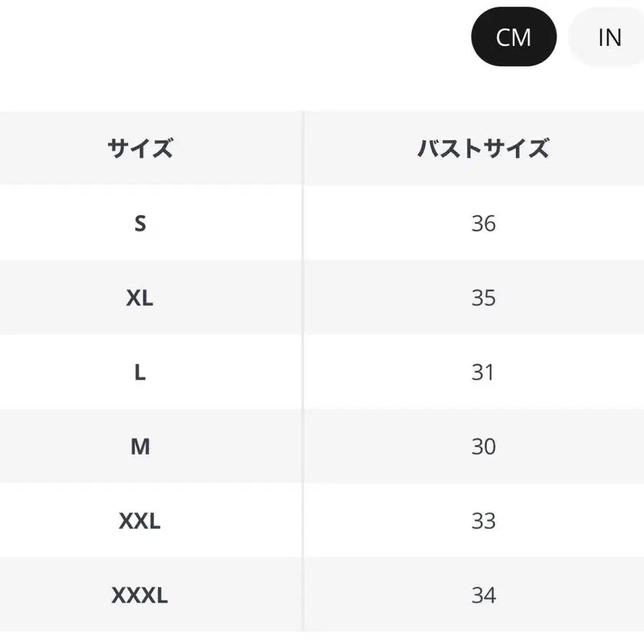Click the bust value 35 for size XL
The width and height of the screenshot is (644, 644).
tap(483, 298)
